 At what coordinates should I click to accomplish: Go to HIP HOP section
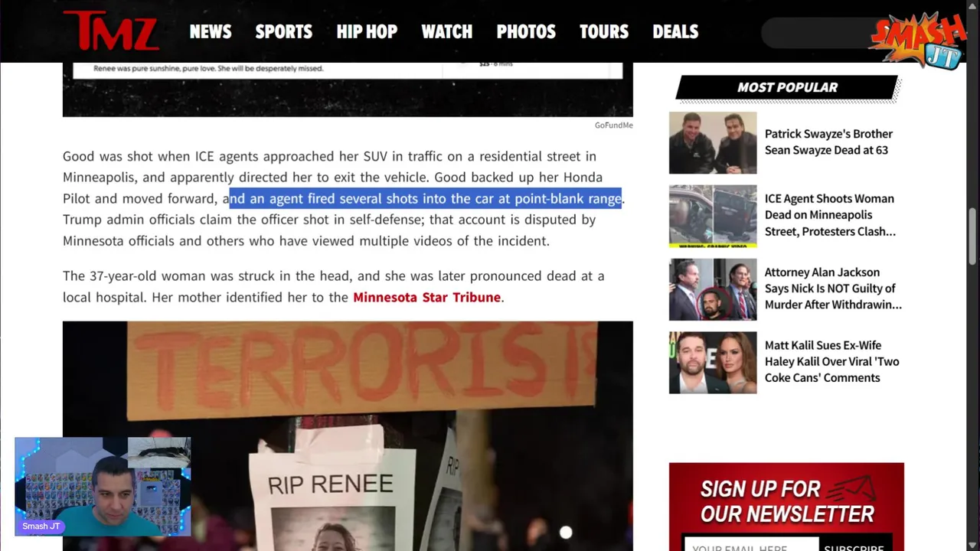pyautogui.click(x=367, y=31)
